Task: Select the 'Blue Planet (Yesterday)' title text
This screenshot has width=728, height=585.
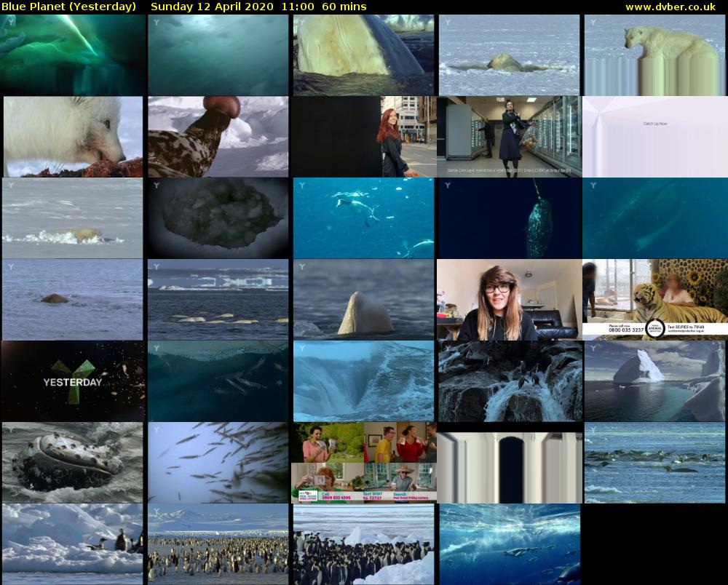Action: coord(68,7)
